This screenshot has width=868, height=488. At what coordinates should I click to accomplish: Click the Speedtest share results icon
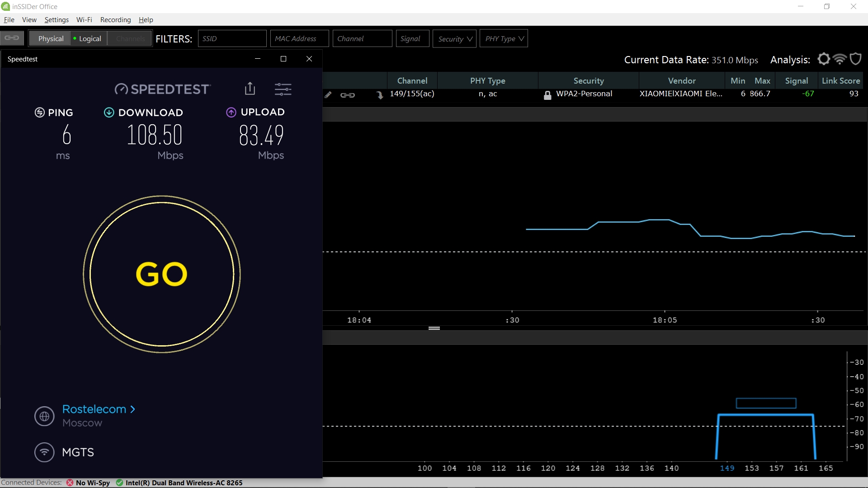[250, 88]
